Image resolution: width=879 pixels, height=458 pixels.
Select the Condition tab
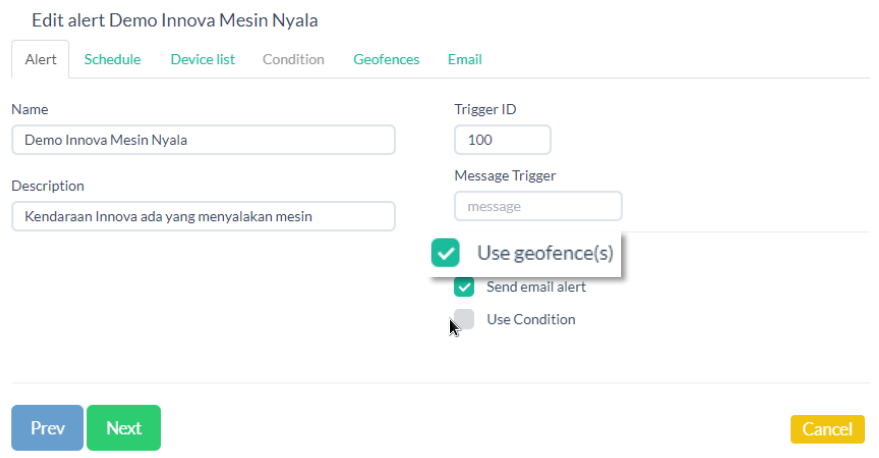click(293, 59)
